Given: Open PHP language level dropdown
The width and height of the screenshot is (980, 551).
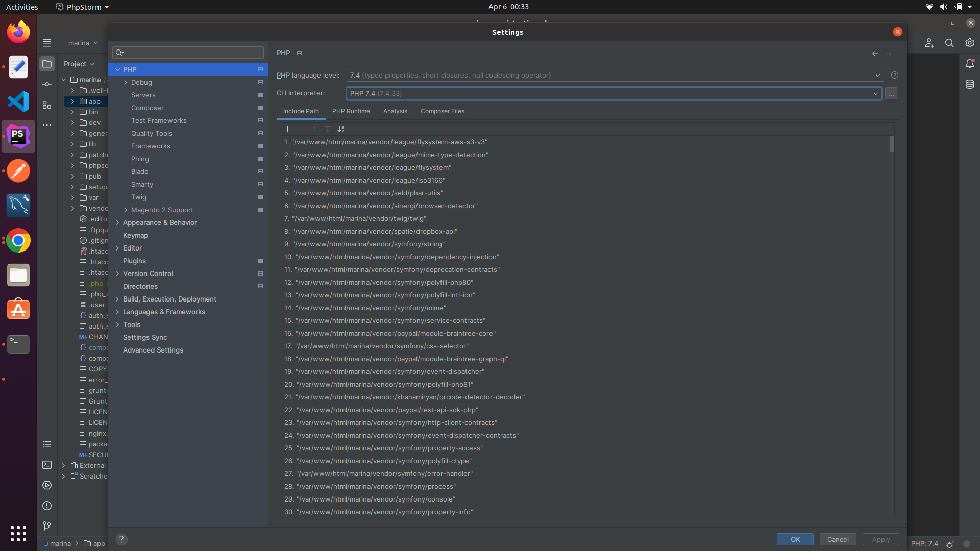Looking at the screenshot, I should point(615,76).
